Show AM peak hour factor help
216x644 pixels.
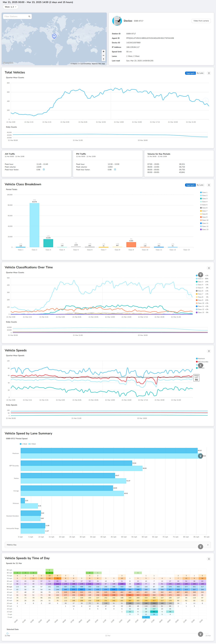[44, 170]
